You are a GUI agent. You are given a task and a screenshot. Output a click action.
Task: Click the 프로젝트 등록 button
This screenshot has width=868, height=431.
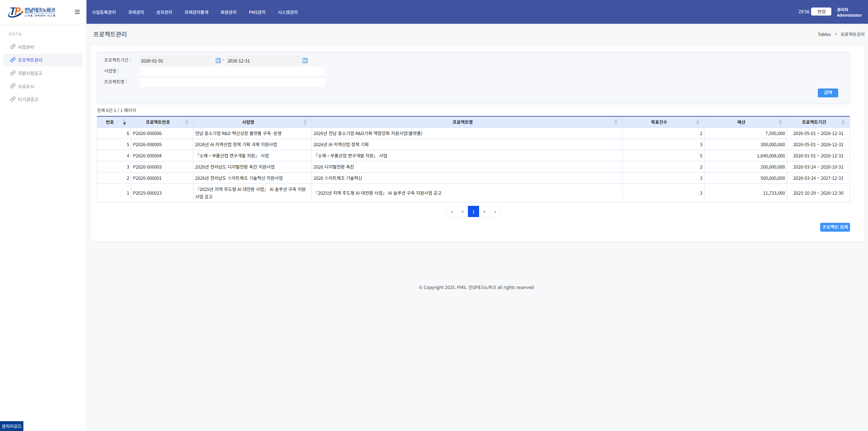pos(835,227)
